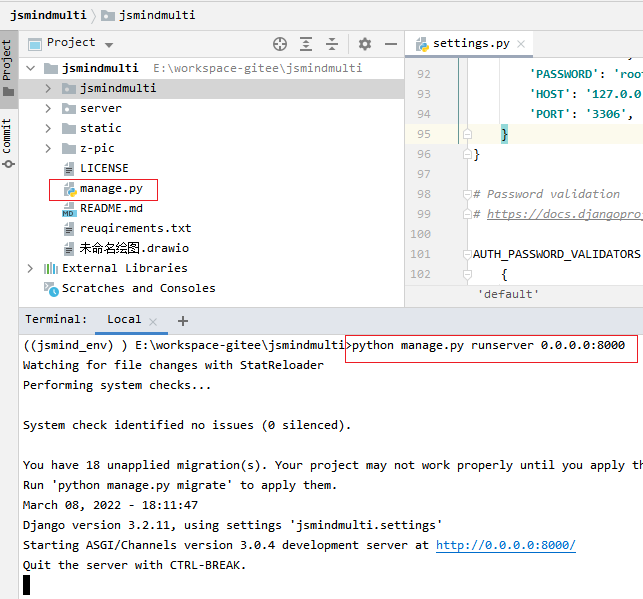Screen dimensions: 643x599
Task: Click the jsmindmulti folder breadcrumb
Action: pos(148,15)
